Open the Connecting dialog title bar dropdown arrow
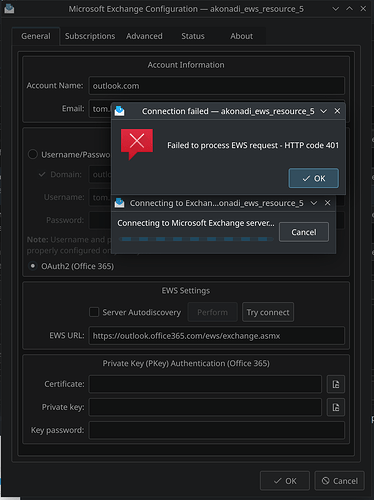374x500 pixels. [314, 203]
